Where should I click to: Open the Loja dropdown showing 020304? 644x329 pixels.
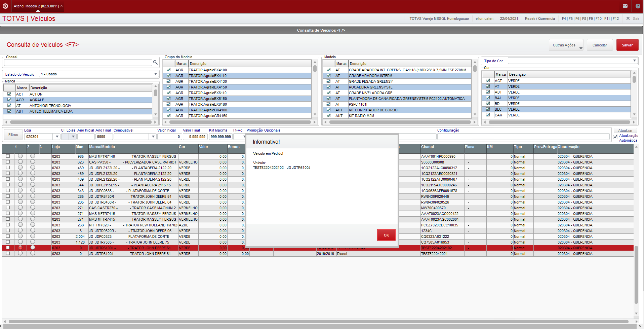pos(57,137)
